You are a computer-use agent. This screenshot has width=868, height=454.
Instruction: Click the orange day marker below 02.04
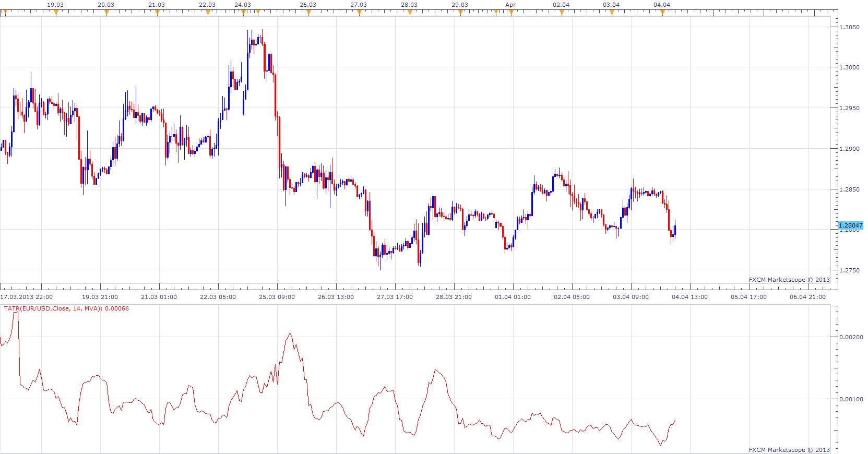point(562,13)
